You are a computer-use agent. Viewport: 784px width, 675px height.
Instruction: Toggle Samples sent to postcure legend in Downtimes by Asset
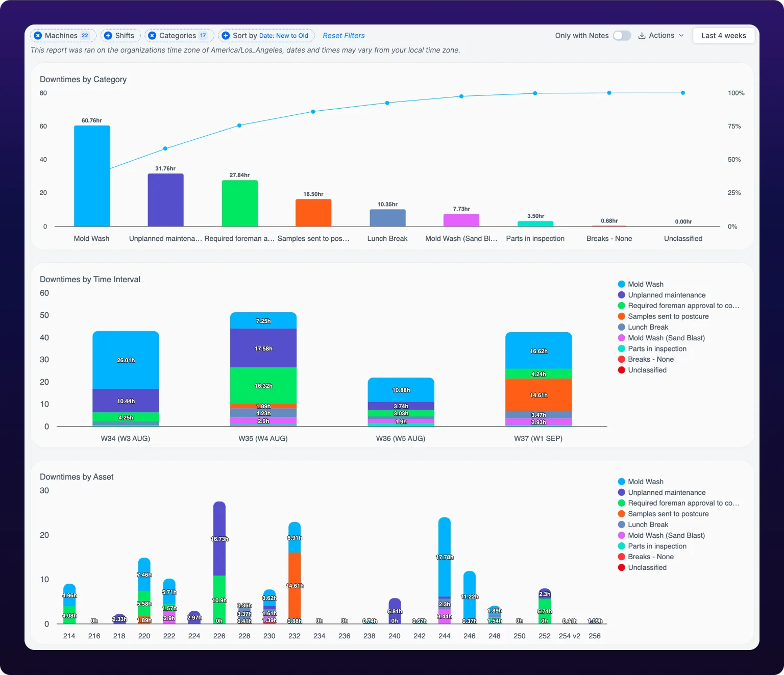663,514
